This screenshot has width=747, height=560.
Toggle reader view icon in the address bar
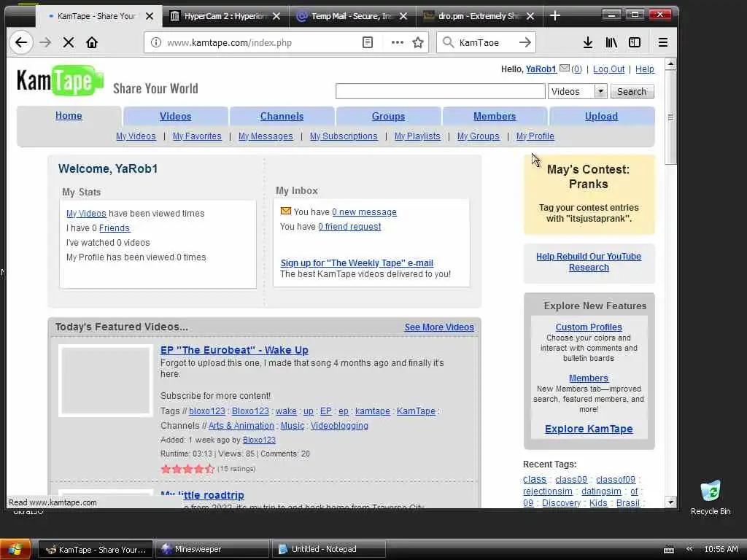(x=368, y=42)
